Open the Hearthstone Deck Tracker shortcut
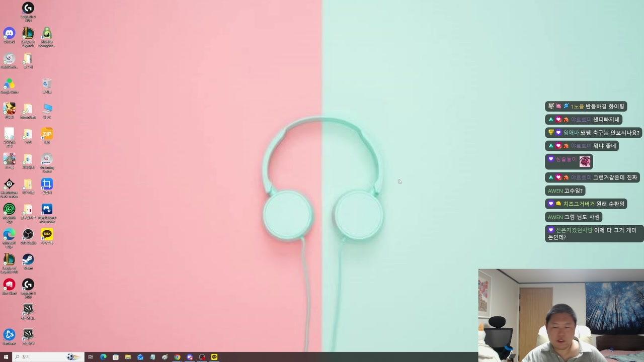Viewport: 644px width, 362px height. coord(9,187)
